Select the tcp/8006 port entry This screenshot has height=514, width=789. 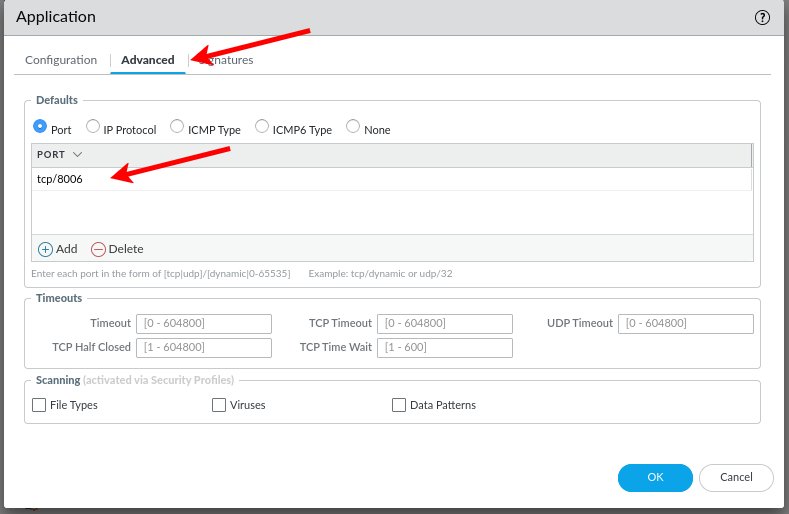[x=60, y=179]
